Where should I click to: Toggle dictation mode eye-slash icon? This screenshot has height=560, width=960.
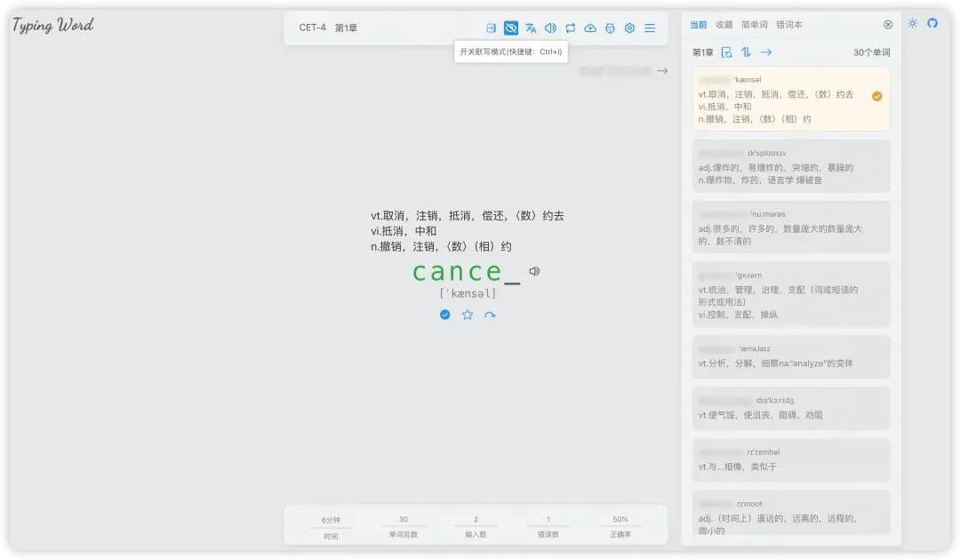click(510, 28)
